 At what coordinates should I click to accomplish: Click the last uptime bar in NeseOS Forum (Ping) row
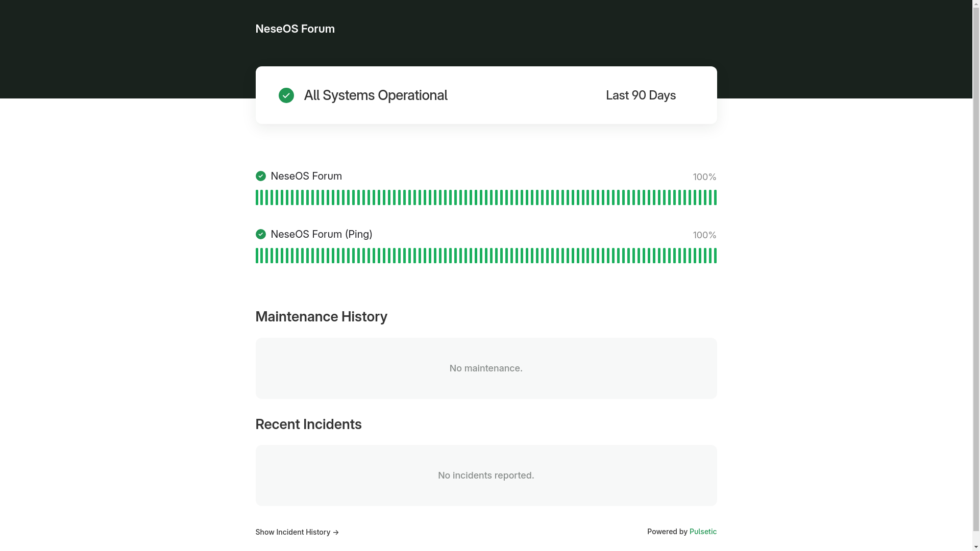click(715, 256)
